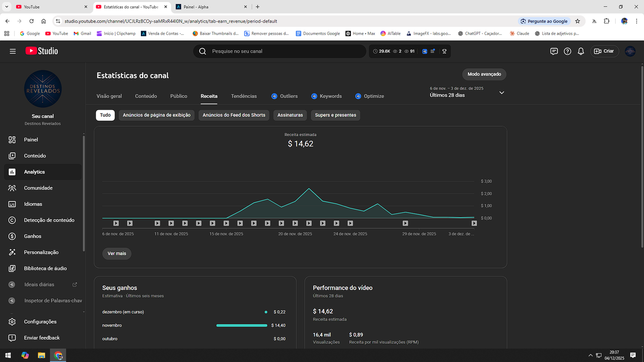This screenshot has height=362, width=644.
Task: Filter by Anúncios do Feed dos Shorts
Action: coord(234,115)
